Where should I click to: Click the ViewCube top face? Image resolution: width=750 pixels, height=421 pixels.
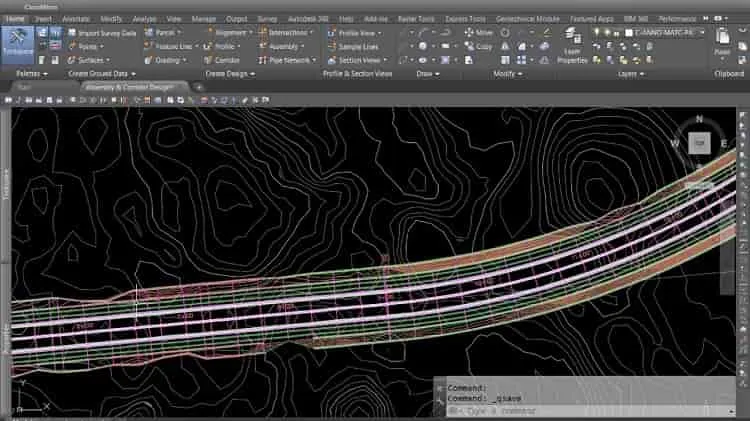pyautogui.click(x=699, y=143)
